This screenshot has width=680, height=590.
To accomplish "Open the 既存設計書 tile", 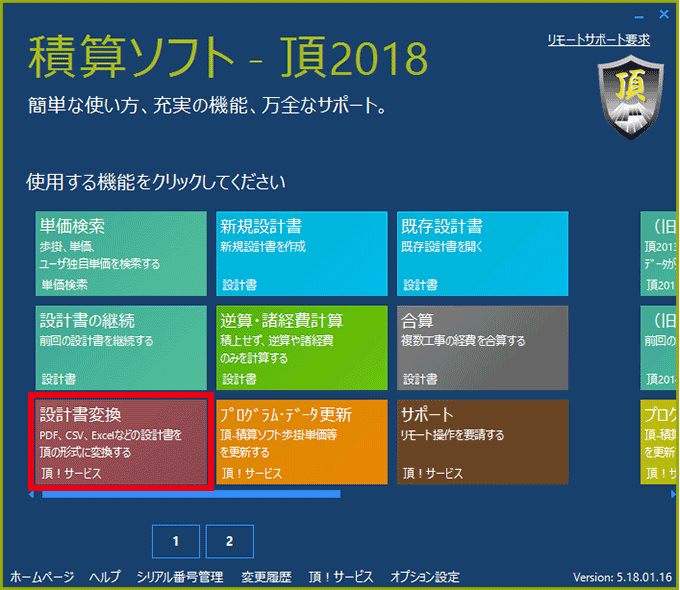I will click(483, 254).
